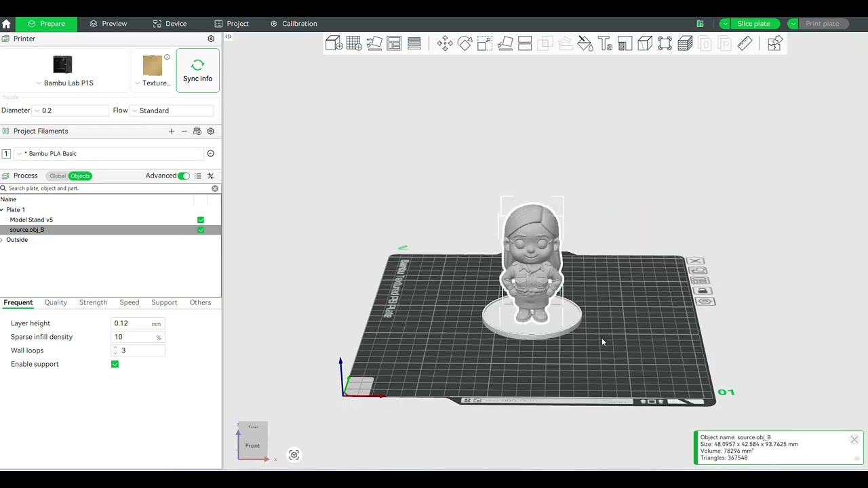
Task: Click the toolbar Auto orient icon
Action: 374,43
